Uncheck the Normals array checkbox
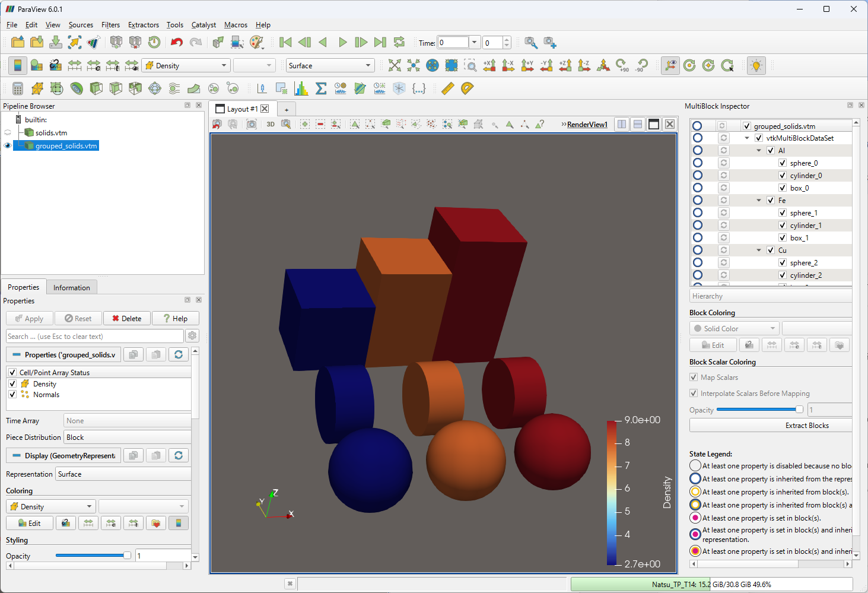The height and width of the screenshot is (593, 868). (x=12, y=394)
